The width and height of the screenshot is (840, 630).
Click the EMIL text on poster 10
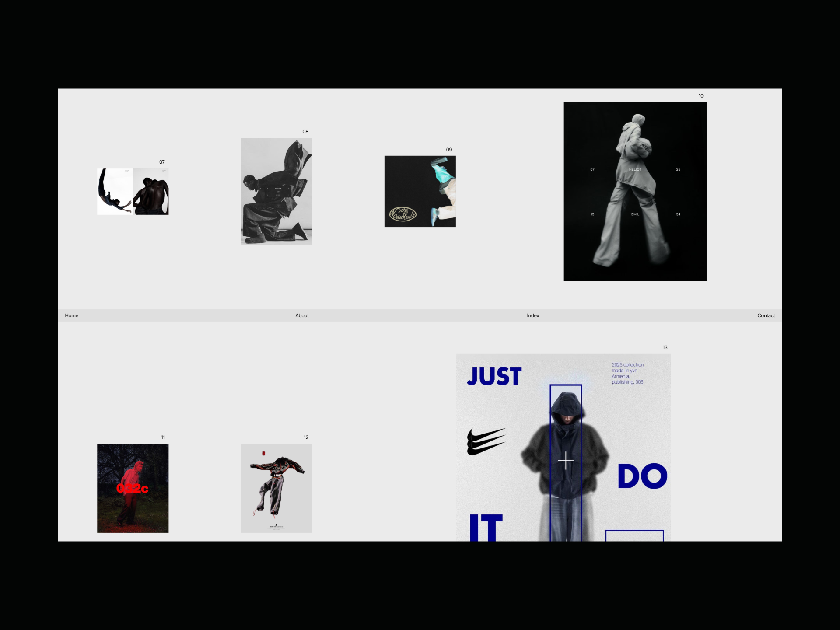click(635, 214)
